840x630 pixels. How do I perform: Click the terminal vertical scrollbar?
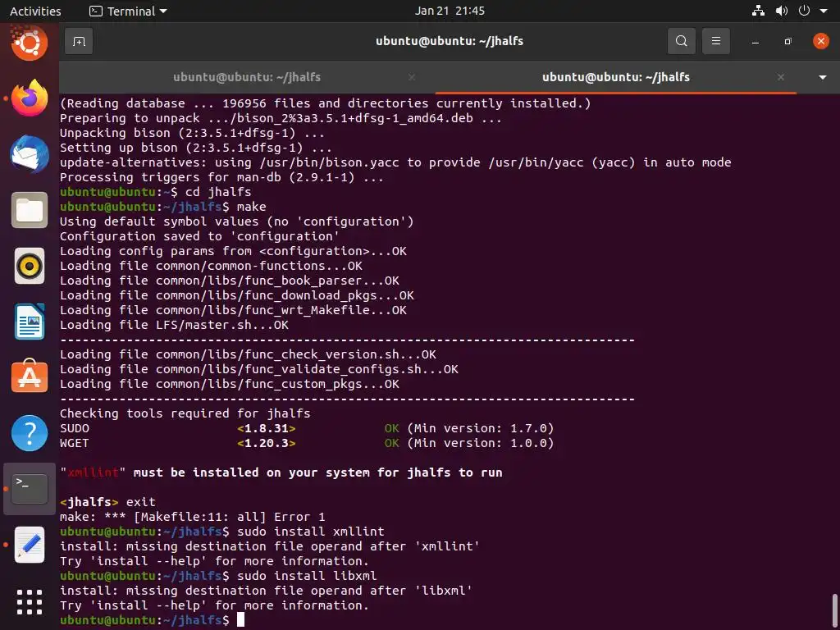pos(834,609)
